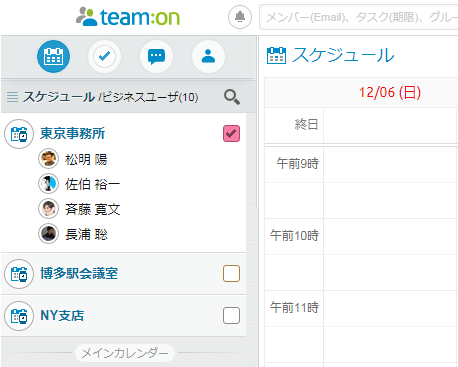Open the chat messages icon
458x367 pixels.
click(156, 56)
